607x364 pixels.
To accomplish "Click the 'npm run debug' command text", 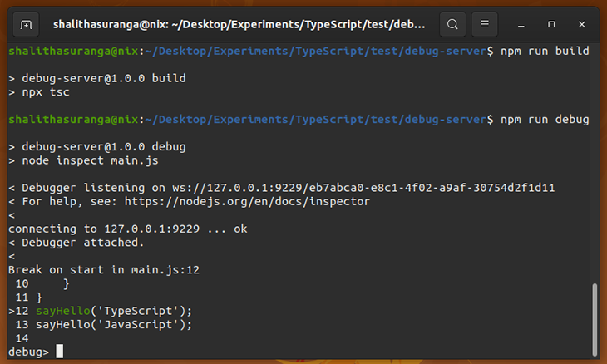I will click(x=545, y=120).
